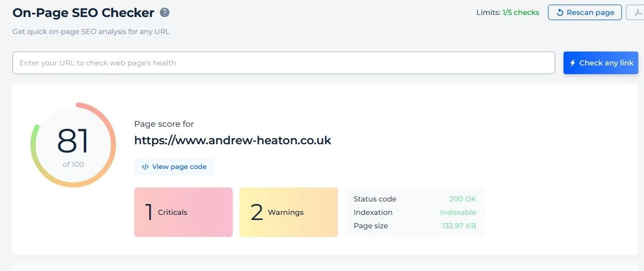Select the Indexable indexation value
This screenshot has width=644, height=271.
click(458, 212)
